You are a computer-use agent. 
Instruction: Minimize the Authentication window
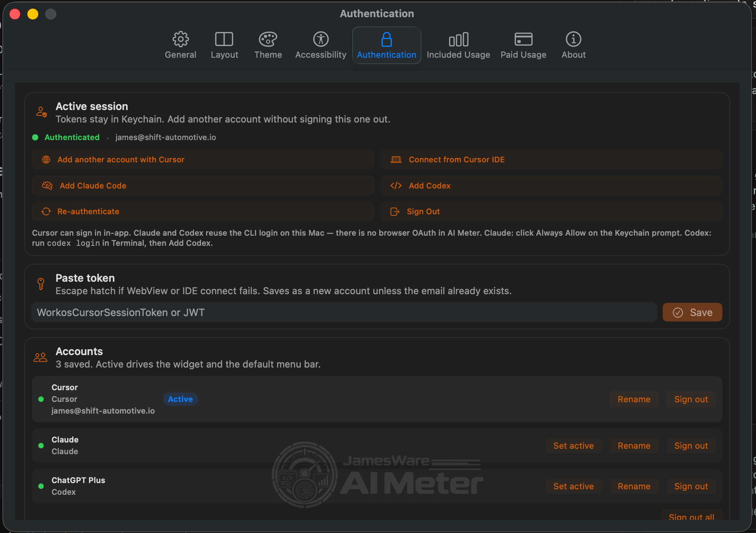(x=33, y=14)
